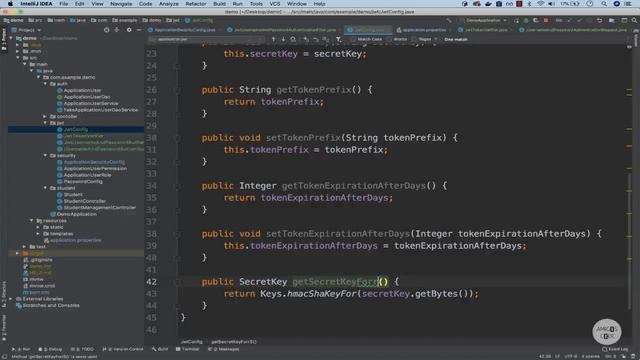640x360 pixels.
Task: Open the Analyze menu
Action: (x=169, y=4)
